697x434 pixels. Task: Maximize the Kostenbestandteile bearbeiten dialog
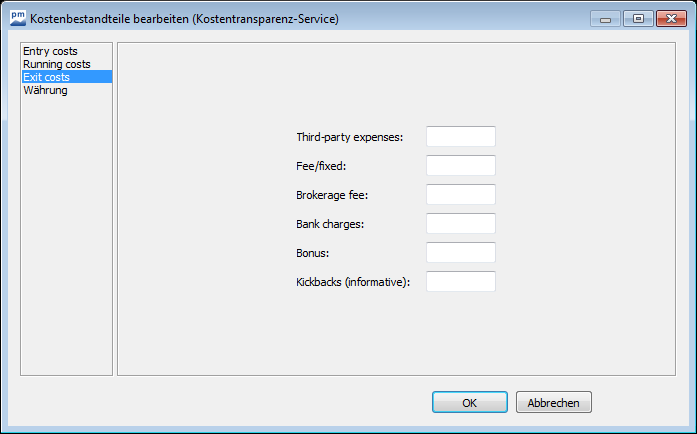click(636, 19)
